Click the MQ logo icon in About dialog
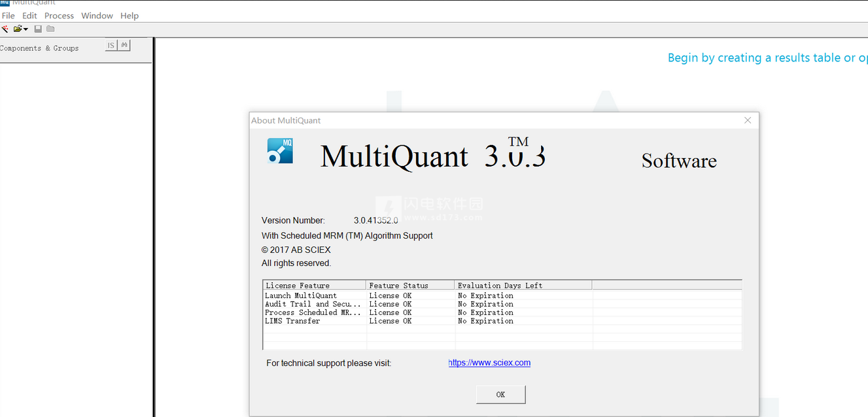This screenshot has height=417, width=868. pyautogui.click(x=280, y=151)
